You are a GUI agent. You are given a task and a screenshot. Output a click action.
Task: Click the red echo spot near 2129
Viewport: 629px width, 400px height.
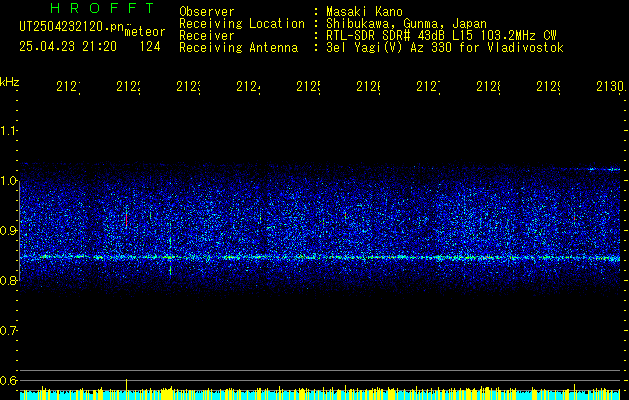(x=574, y=218)
